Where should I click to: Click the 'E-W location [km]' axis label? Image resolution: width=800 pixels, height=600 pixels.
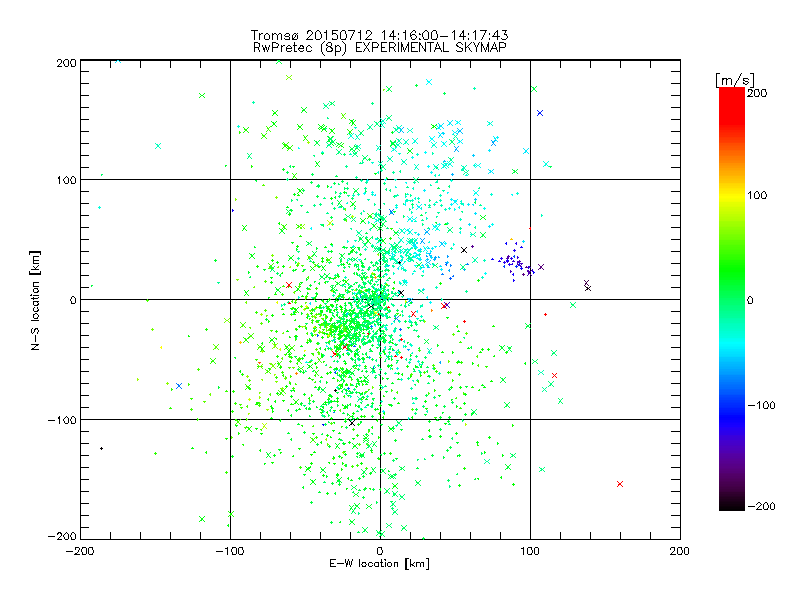[379, 564]
